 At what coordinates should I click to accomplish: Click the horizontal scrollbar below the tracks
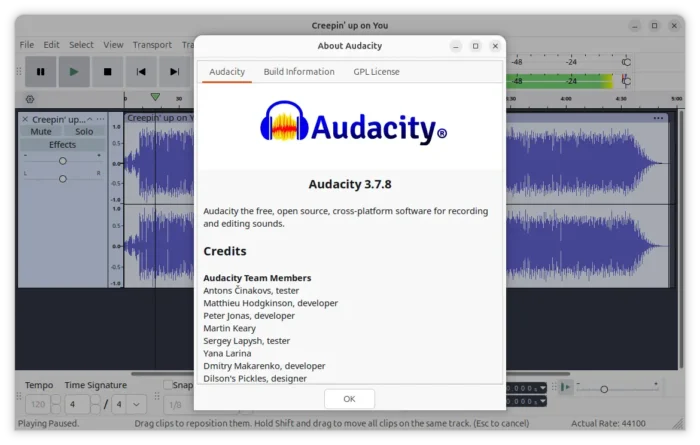pos(350,374)
